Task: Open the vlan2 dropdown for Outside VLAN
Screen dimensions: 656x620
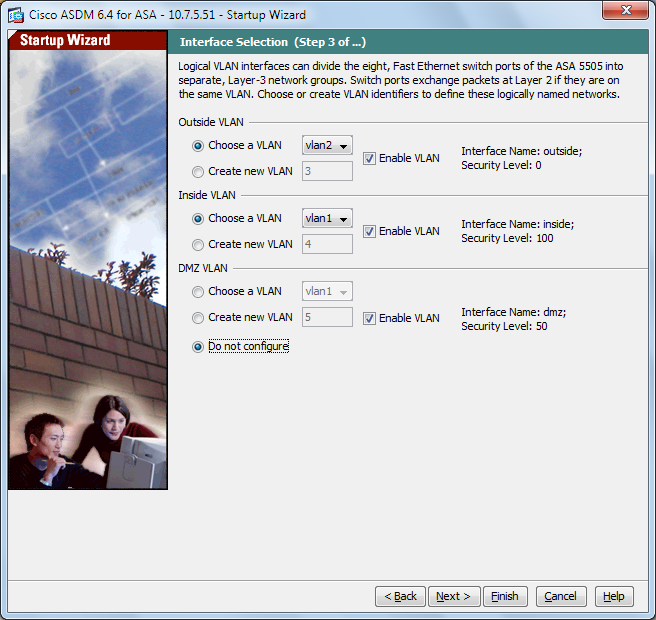Action: pos(327,146)
